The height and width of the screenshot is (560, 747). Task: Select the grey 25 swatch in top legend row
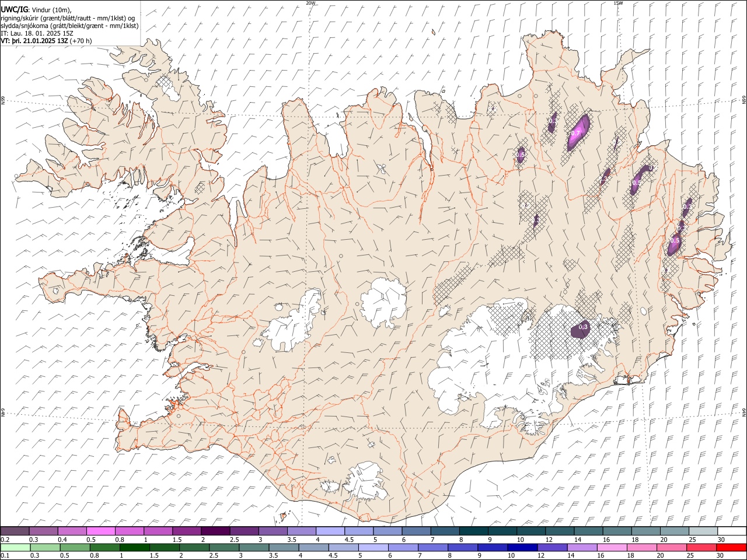click(x=703, y=531)
